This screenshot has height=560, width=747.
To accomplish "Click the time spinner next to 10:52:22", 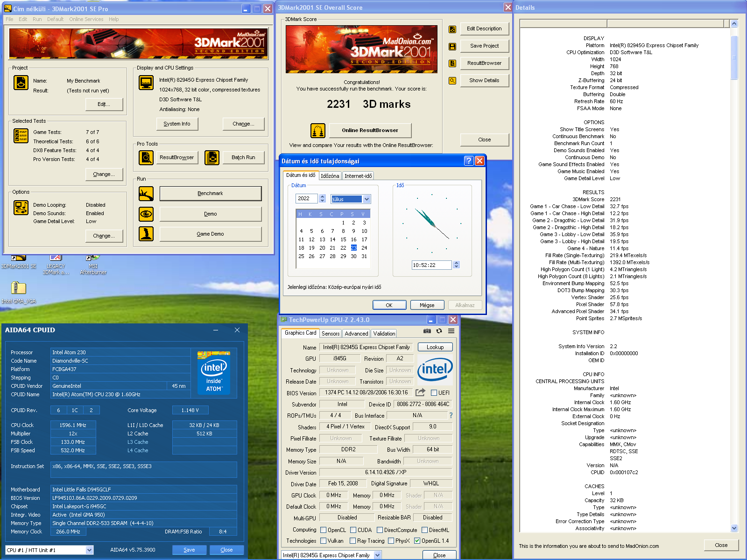I will 456,265.
